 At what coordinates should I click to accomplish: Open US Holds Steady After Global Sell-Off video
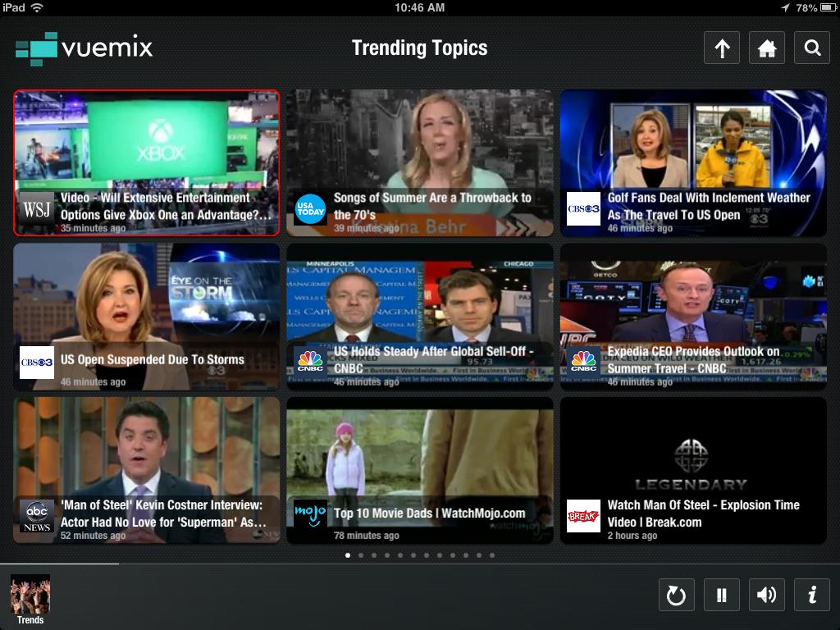[x=420, y=317]
